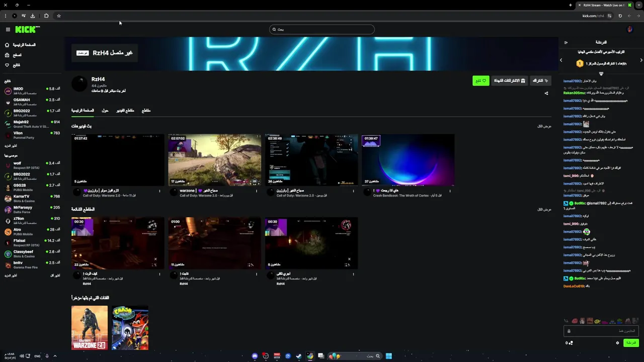644x362 pixels.
Task: Click the green Chat send button
Action: (631, 343)
